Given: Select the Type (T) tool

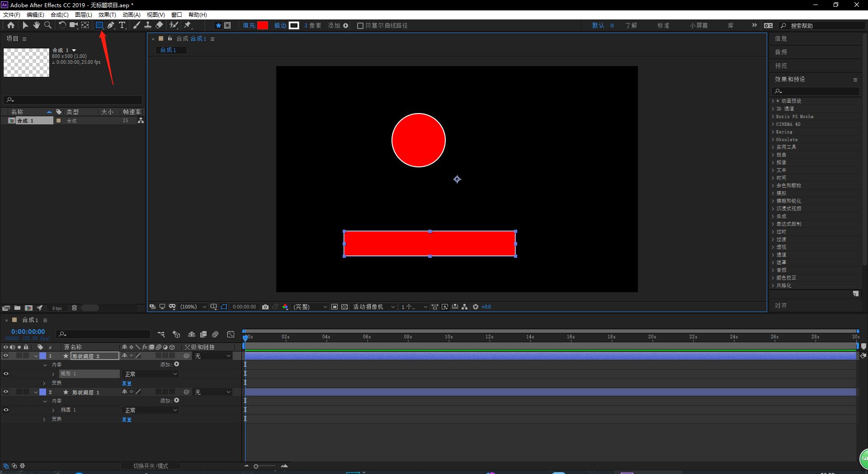Looking at the screenshot, I should [x=122, y=25].
